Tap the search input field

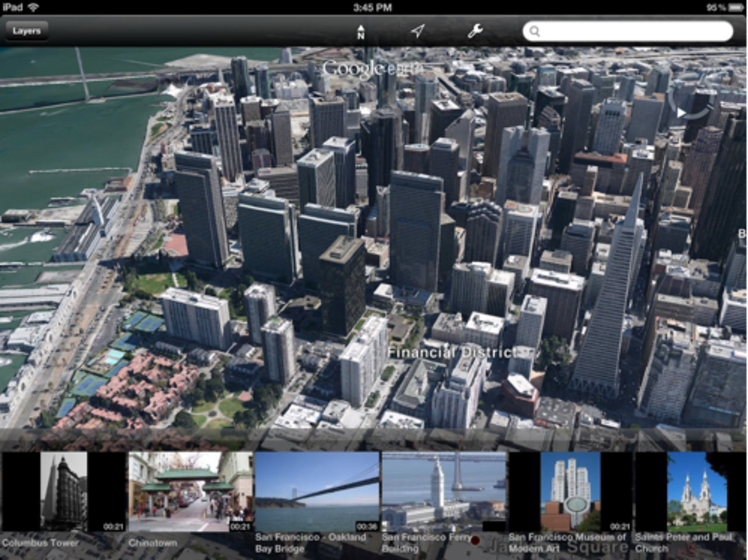[x=628, y=31]
